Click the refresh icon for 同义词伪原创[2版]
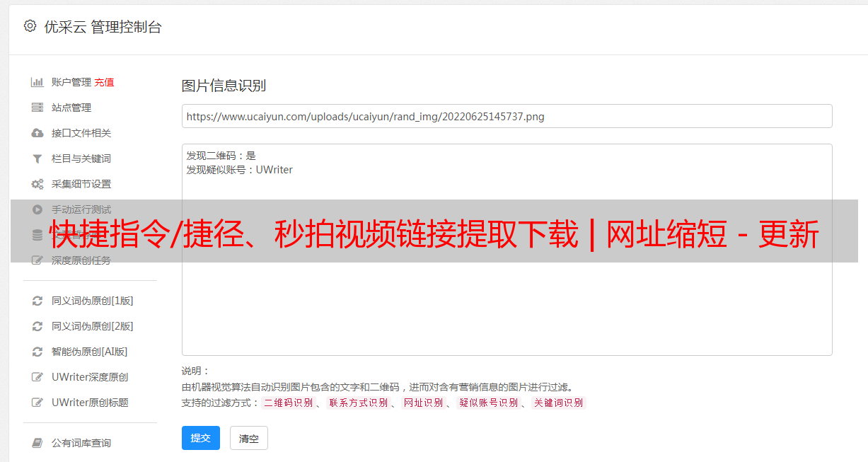This screenshot has width=868, height=462. point(37,326)
